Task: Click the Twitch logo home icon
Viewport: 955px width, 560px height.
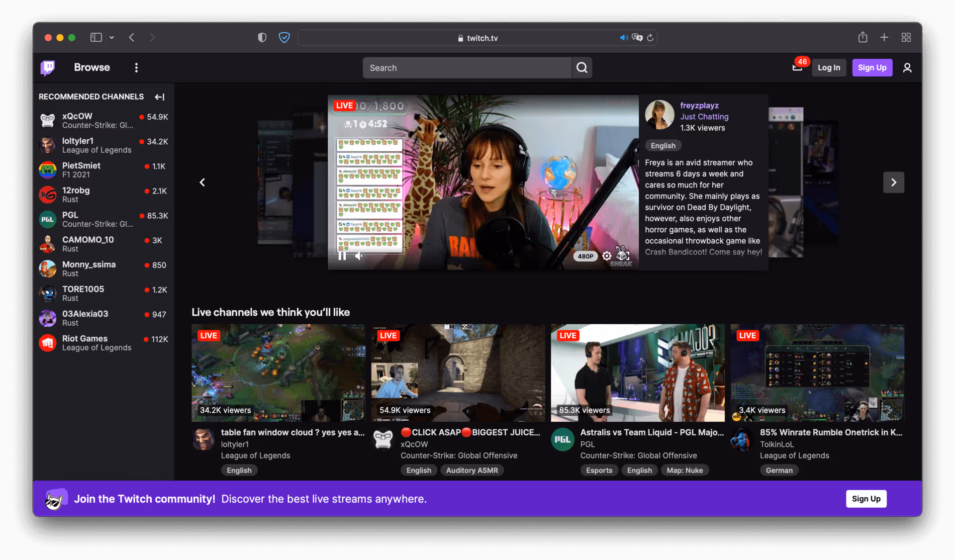Action: point(48,68)
